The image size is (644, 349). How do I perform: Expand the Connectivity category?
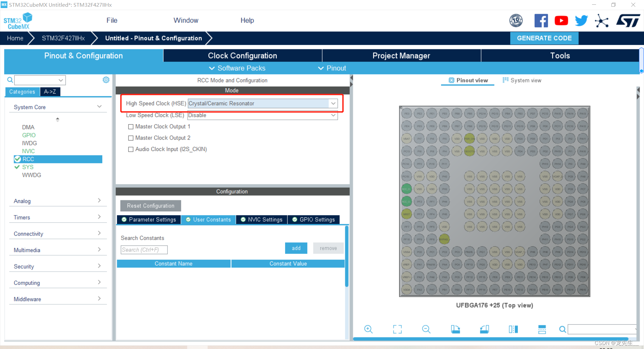[x=99, y=233]
